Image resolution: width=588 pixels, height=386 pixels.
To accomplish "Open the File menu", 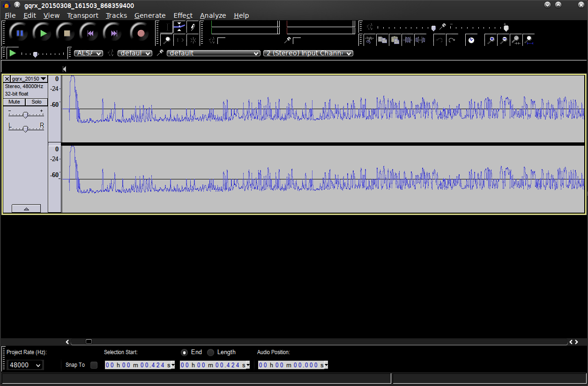I will coord(10,15).
